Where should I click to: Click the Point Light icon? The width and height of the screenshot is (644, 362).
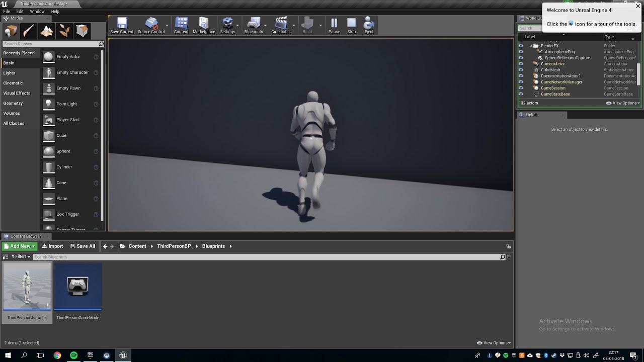pos(48,104)
